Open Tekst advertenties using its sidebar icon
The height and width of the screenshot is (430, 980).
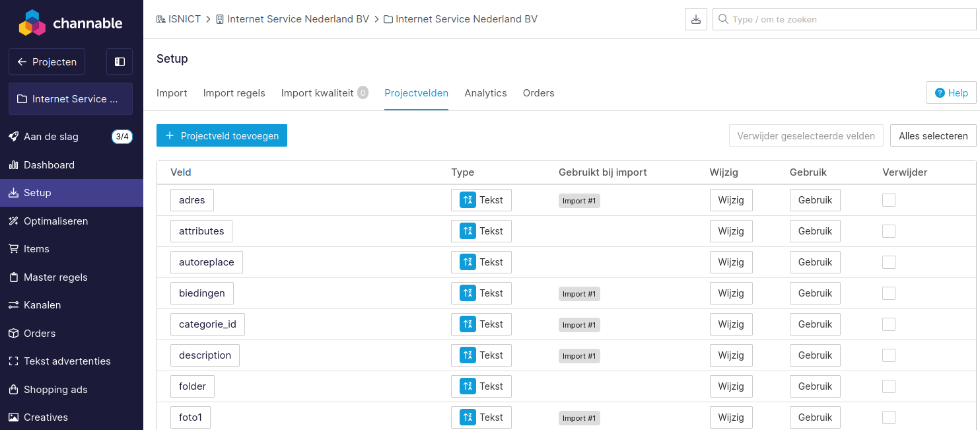click(x=15, y=361)
